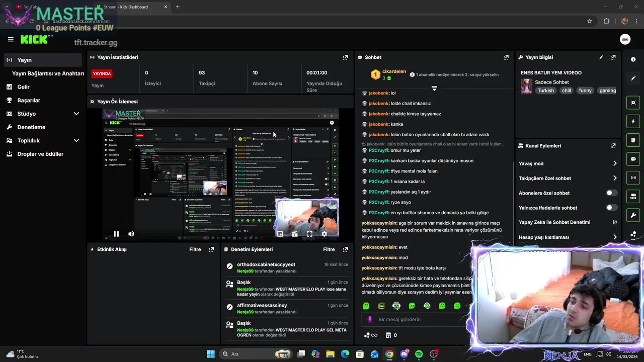Toggle the channel actions widget in right sidebar
644x362 pixels.
tap(633, 196)
